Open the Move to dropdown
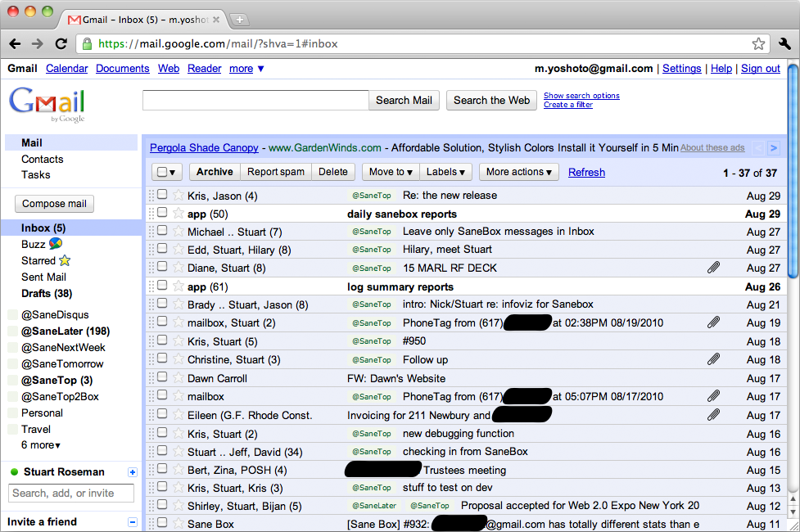Image resolution: width=800 pixels, height=532 pixels. click(x=391, y=172)
